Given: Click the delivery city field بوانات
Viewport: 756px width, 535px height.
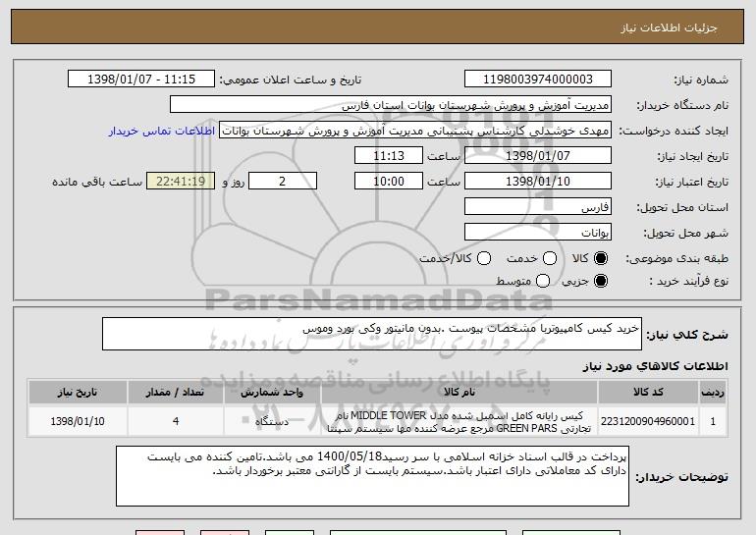Looking at the screenshot, I should [538, 233].
